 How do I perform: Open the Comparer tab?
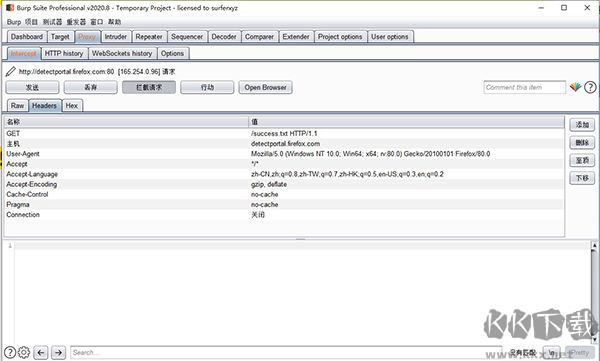(259, 37)
